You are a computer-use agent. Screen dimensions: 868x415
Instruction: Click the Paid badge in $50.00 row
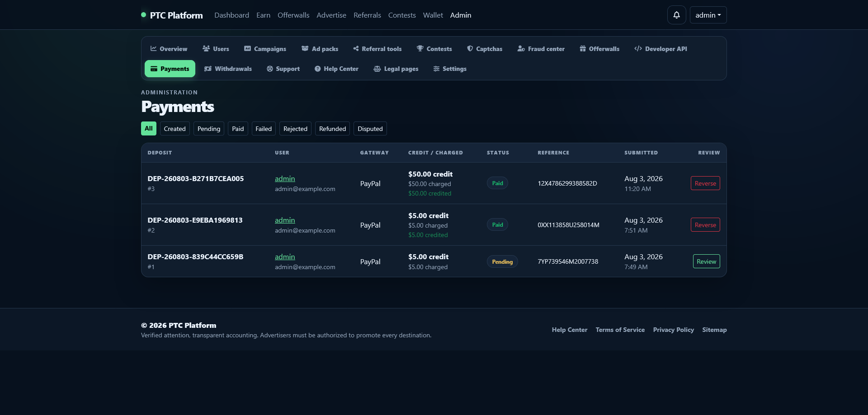(497, 183)
